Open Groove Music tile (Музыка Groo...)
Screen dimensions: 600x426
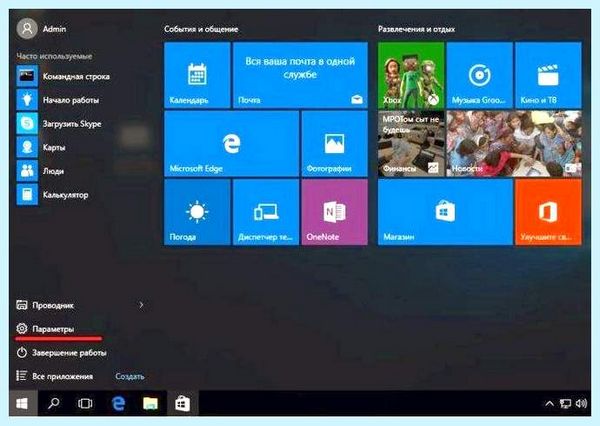pyautogui.click(x=479, y=75)
